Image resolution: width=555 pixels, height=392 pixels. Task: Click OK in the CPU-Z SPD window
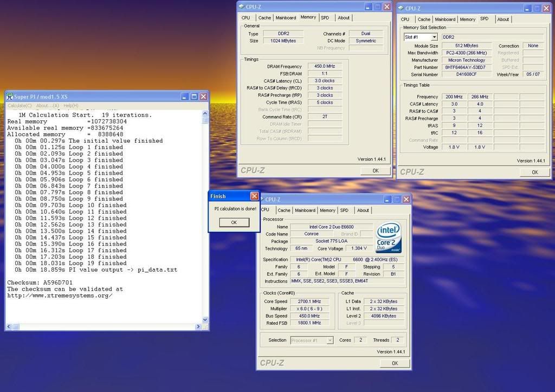(x=534, y=172)
